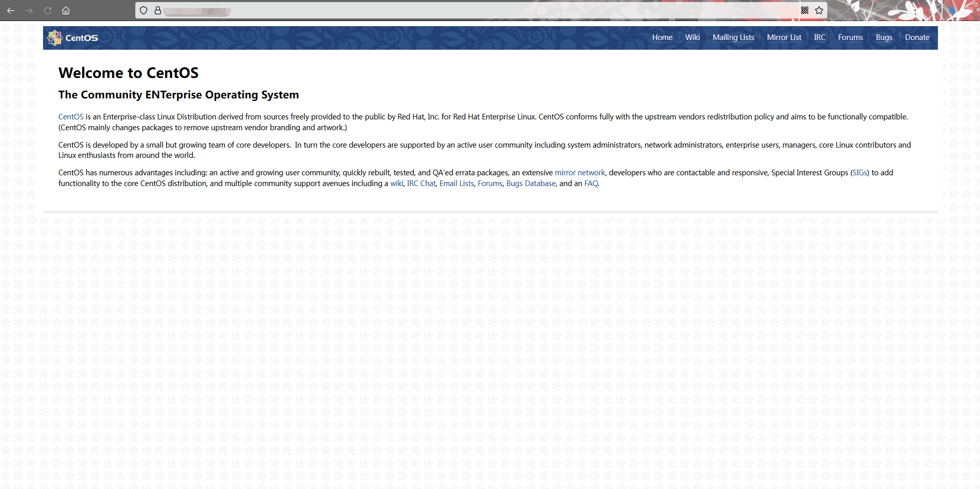
Task: Click the blue bug extension icon
Action: coord(952,10)
